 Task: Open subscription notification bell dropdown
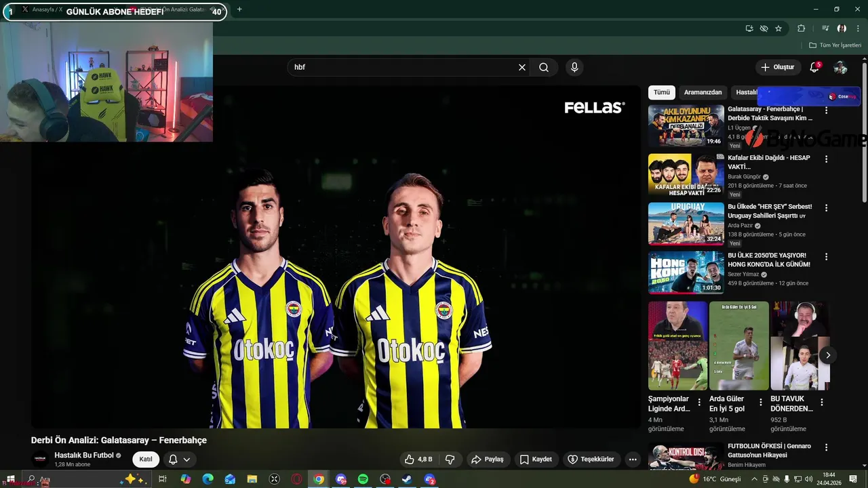[x=180, y=459]
